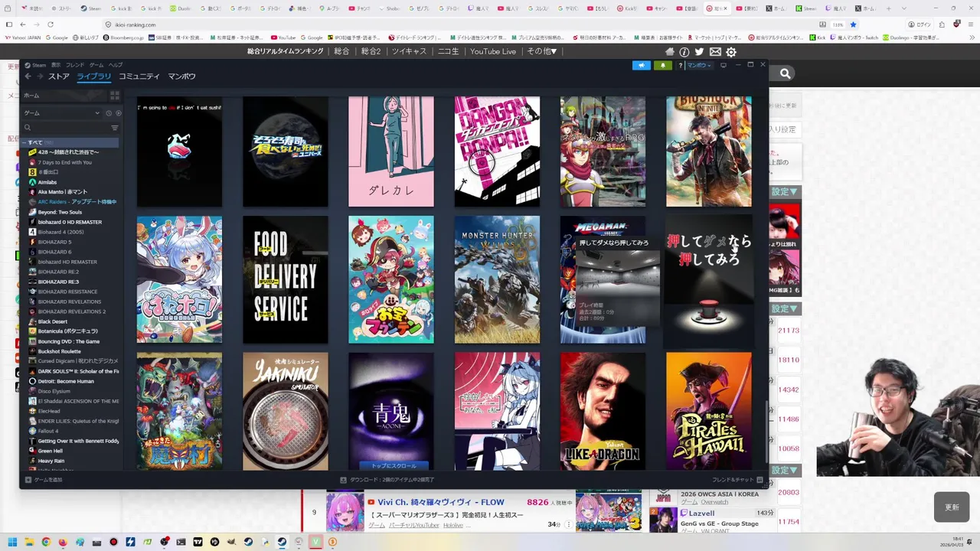Viewport: 980px width, 551px height.
Task: Open the Food Delivery Service game cover
Action: (285, 279)
